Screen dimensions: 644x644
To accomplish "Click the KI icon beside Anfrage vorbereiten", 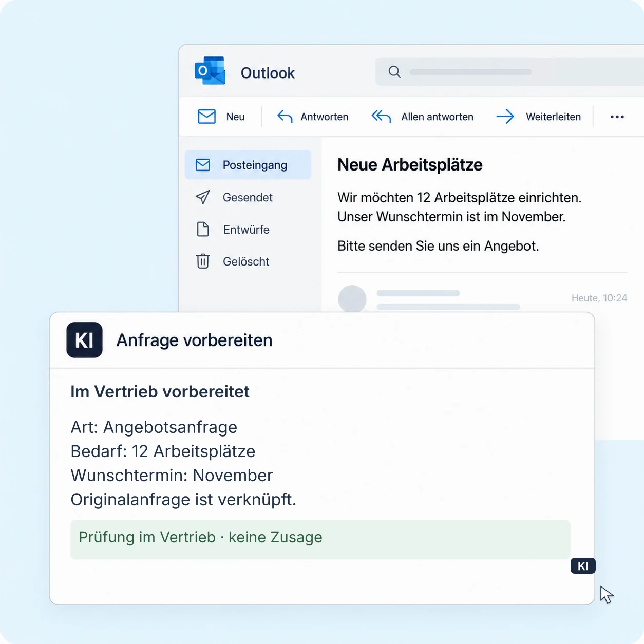I will tap(84, 340).
